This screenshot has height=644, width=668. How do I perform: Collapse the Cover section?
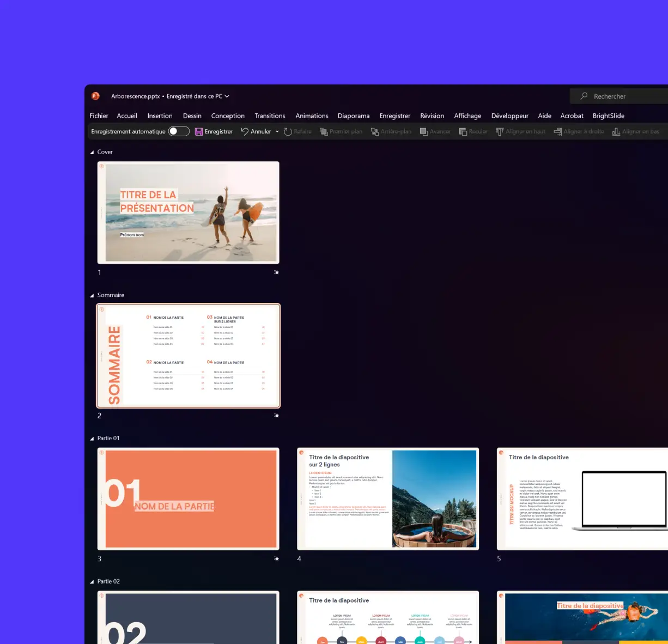click(92, 152)
